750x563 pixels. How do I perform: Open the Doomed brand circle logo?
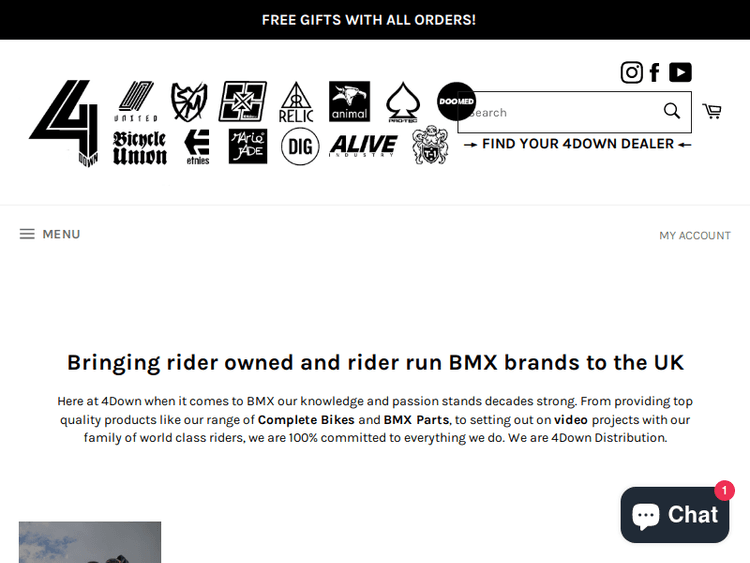coord(456,101)
